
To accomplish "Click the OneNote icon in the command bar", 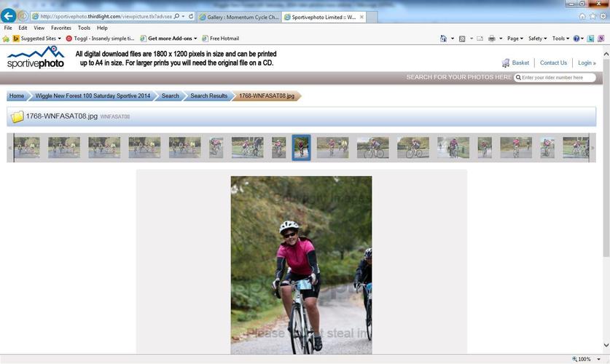I will coord(601,39).
